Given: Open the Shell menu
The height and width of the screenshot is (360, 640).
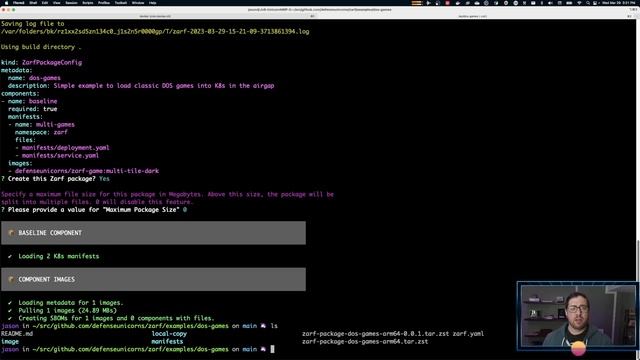Looking at the screenshot, I should tap(33, 3).
